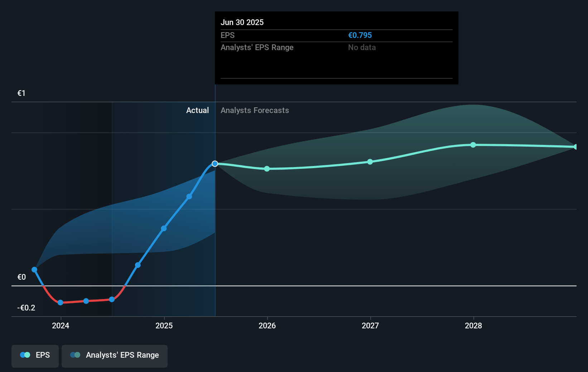Click the Actual section label
Image resolution: width=588 pixels, height=372 pixels.
point(197,111)
